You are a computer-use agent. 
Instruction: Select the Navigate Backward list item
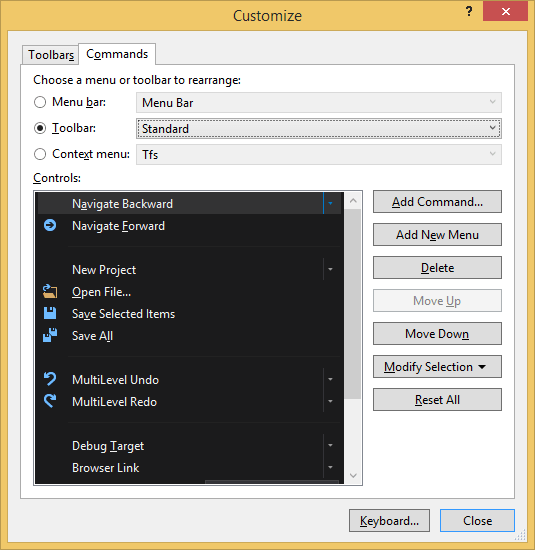[189, 203]
